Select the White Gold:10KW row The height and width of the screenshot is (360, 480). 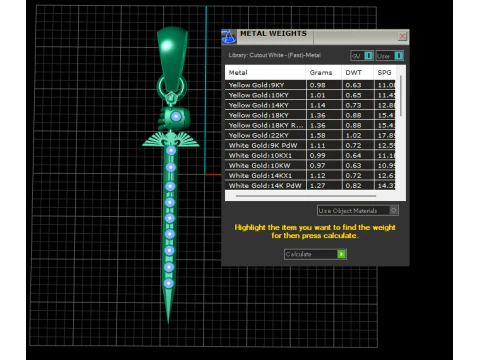[310, 165]
